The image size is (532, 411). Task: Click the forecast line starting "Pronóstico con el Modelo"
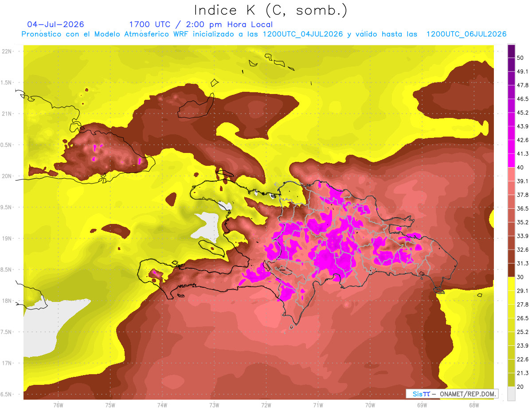[x=264, y=34]
